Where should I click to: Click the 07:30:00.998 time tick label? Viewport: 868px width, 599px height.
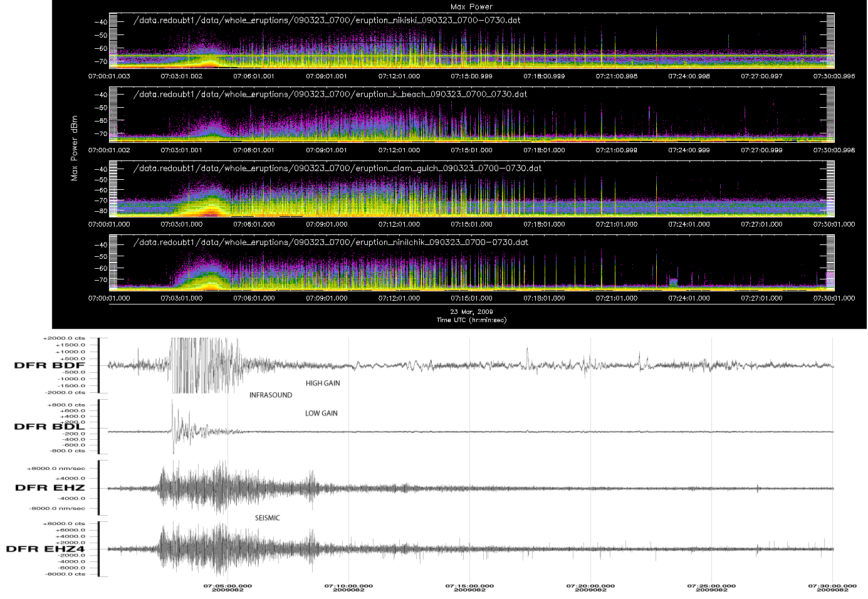pyautogui.click(x=834, y=150)
